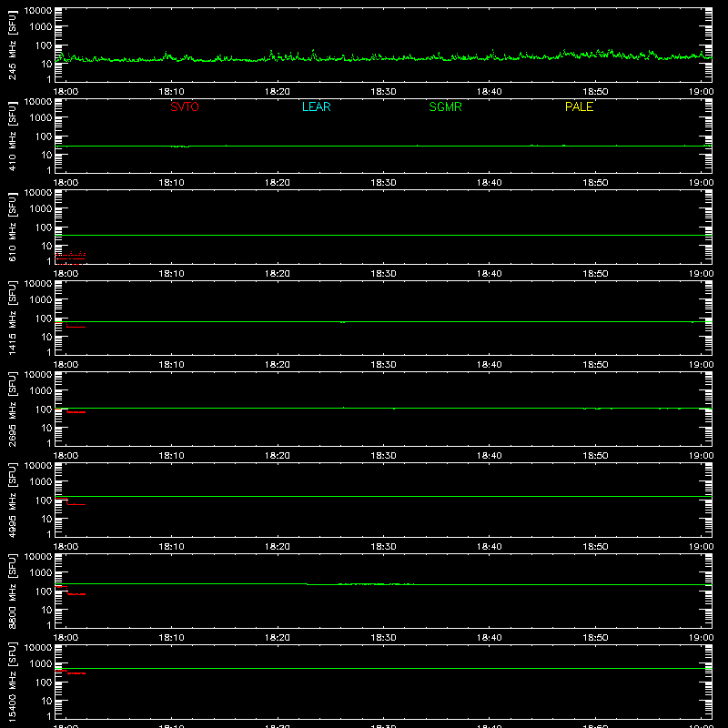Click the 18:50 tick label under 8800 MHz plot
The image size is (728, 728).
point(595,638)
